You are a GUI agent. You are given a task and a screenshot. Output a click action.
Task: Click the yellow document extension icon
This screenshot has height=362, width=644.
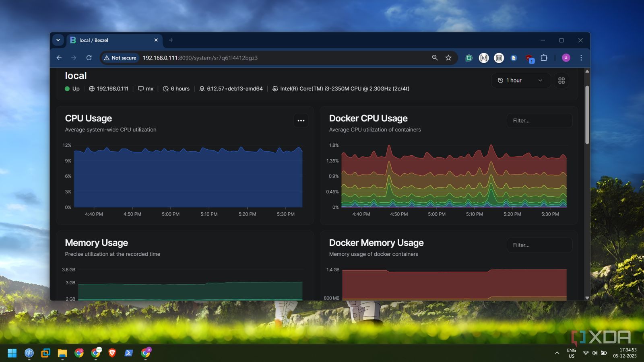pyautogui.click(x=514, y=58)
